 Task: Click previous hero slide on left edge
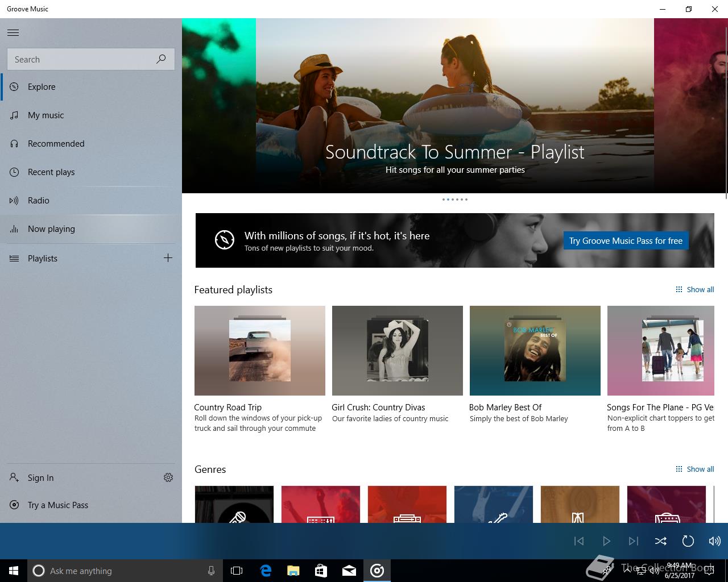pyautogui.click(x=219, y=106)
